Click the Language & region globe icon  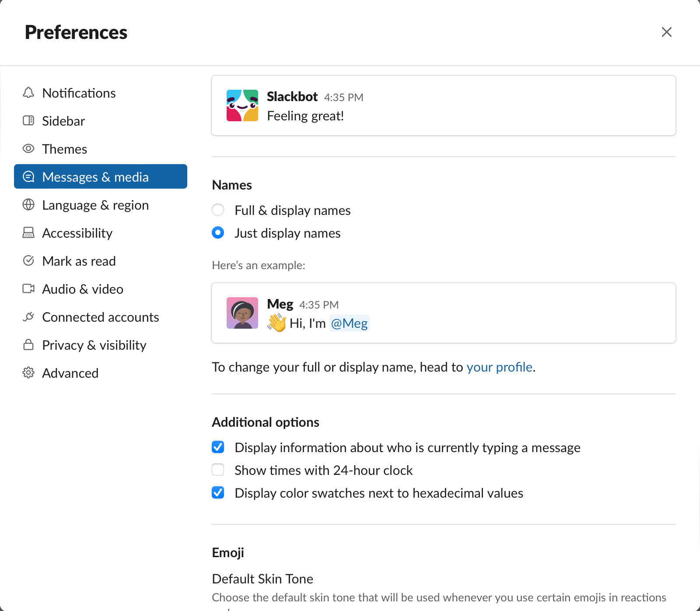(28, 205)
